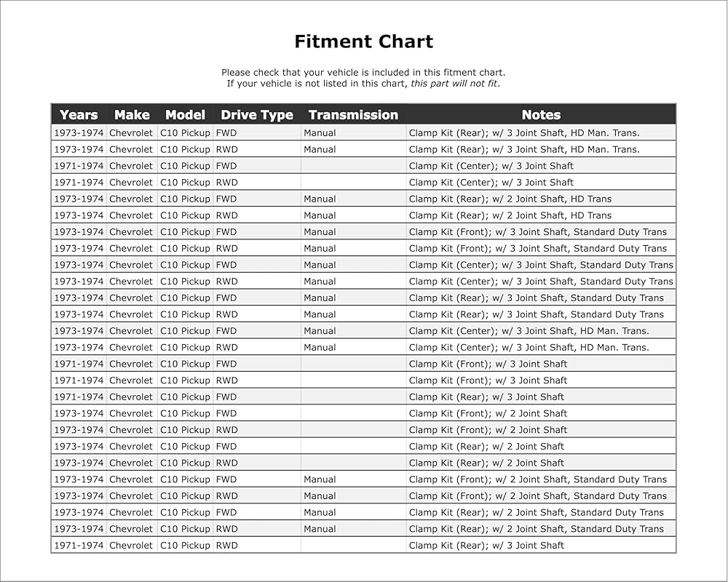Click the Clamp Kit (Front); w/ 2 Joint Shaft, Standard Duty Trans note in the FWD row
728x582 pixels.
[x=538, y=479]
